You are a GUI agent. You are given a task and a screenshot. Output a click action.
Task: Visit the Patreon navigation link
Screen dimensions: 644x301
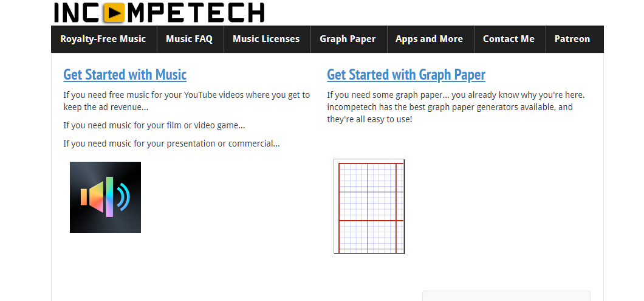click(x=572, y=39)
